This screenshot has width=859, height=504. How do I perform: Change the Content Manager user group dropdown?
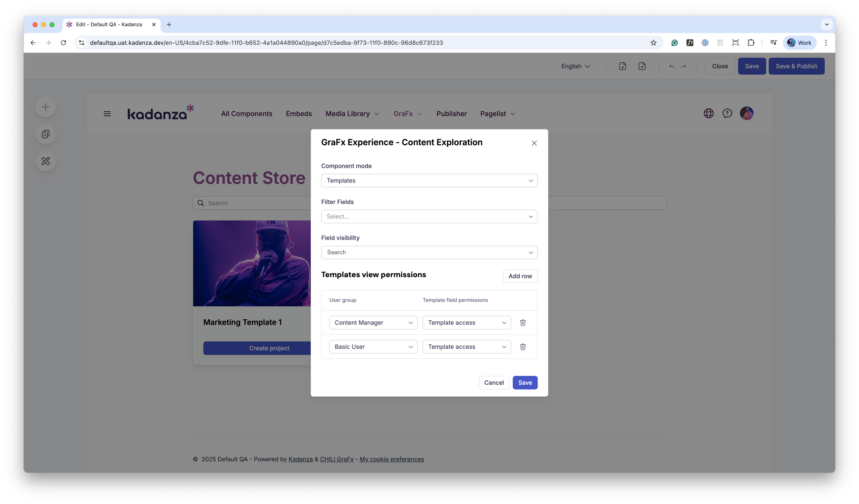point(373,322)
